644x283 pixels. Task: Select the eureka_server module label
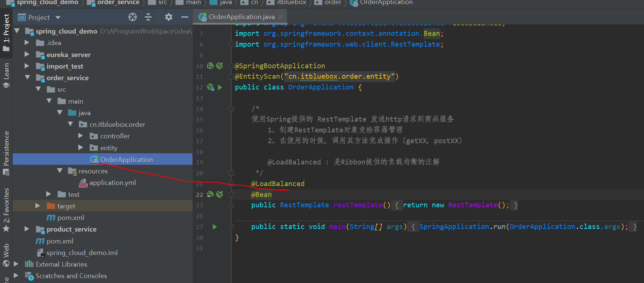click(68, 55)
